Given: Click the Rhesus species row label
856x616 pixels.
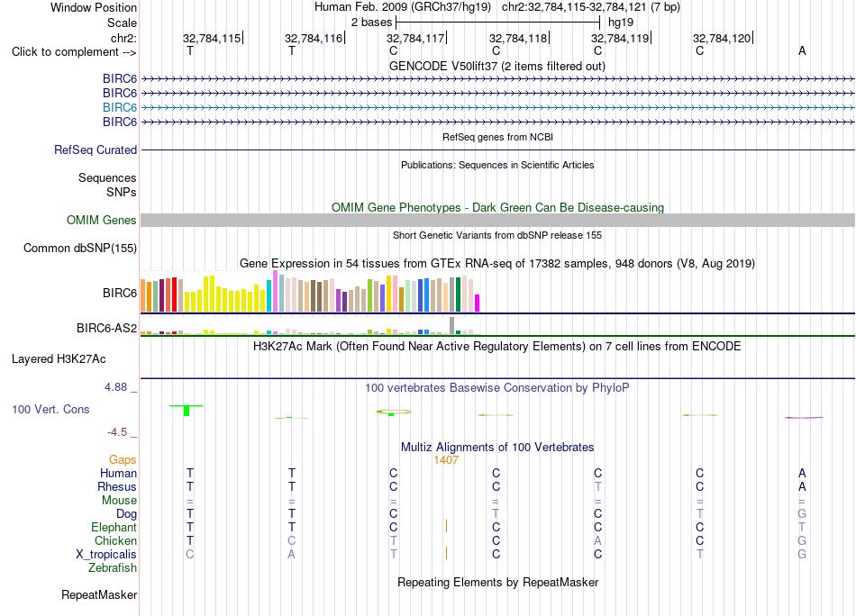Looking at the screenshot, I should pos(117,486).
